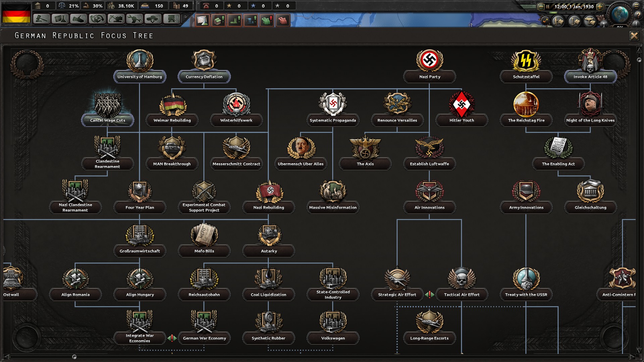Click the vertical scrollbar thumb

pos(639,60)
